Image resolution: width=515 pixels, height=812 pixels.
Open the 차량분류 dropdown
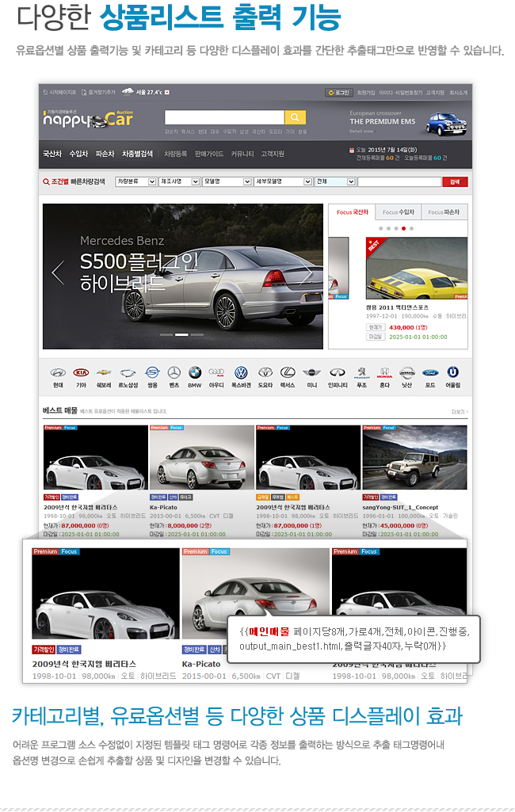click(135, 181)
